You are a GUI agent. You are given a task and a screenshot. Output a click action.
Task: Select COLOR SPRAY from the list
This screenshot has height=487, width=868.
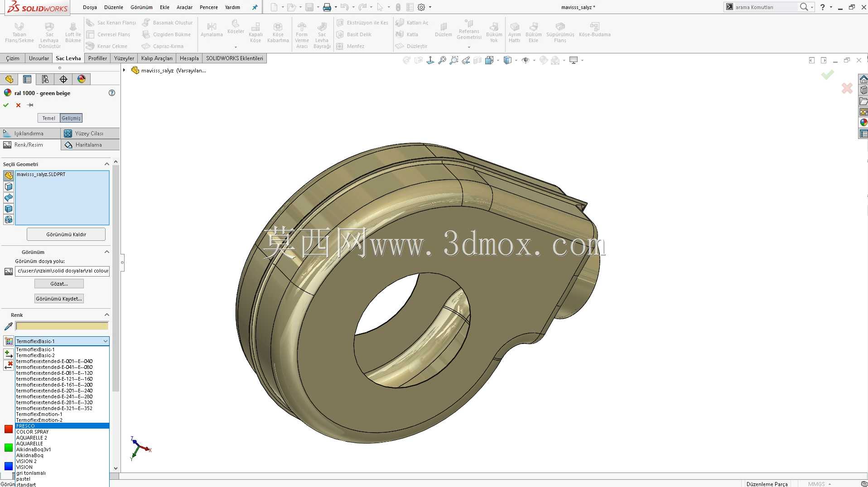click(62, 432)
